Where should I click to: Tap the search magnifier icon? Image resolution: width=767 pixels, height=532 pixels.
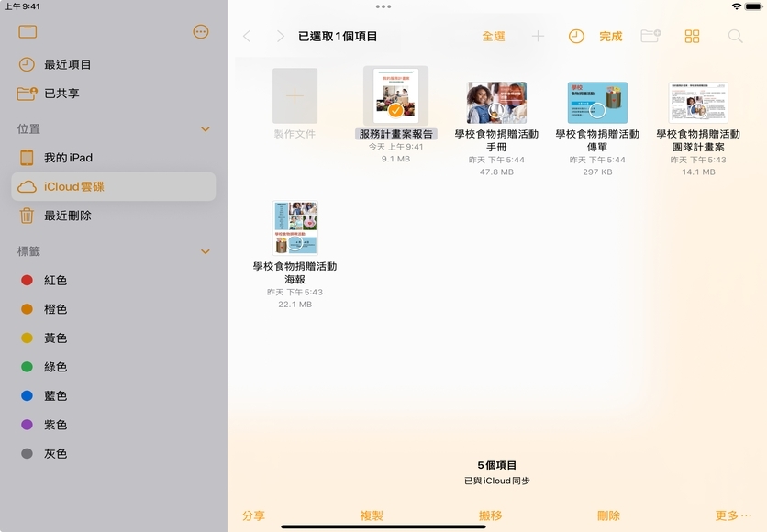pyautogui.click(x=735, y=37)
